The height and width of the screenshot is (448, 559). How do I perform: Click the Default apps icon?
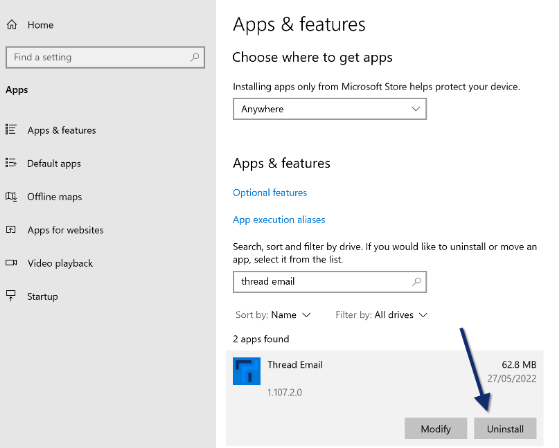pos(11,163)
